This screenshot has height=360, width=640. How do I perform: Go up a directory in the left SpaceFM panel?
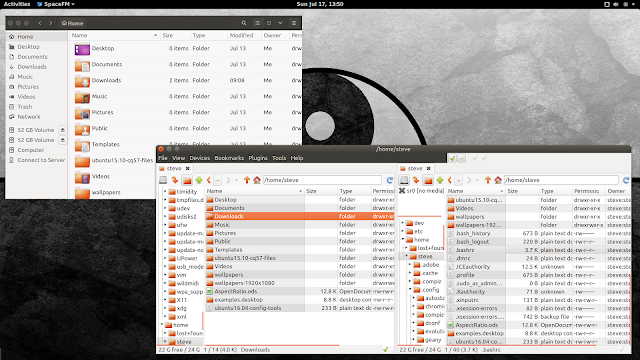tap(247, 180)
